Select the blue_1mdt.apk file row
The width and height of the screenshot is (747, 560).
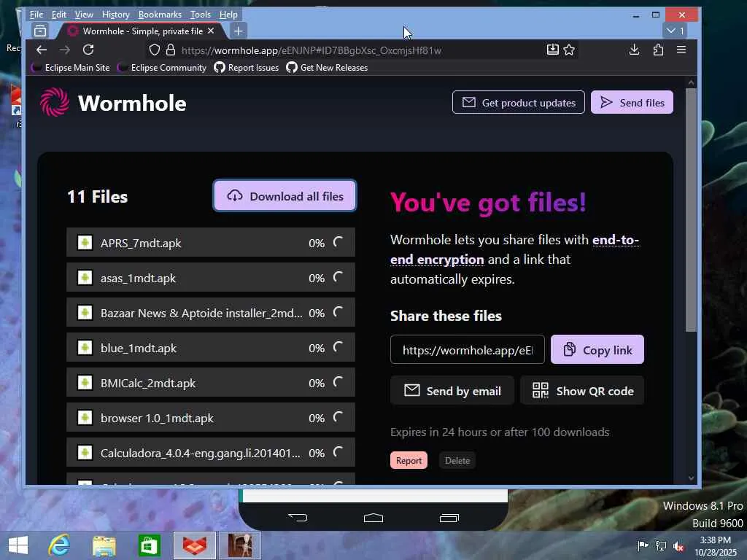point(211,348)
